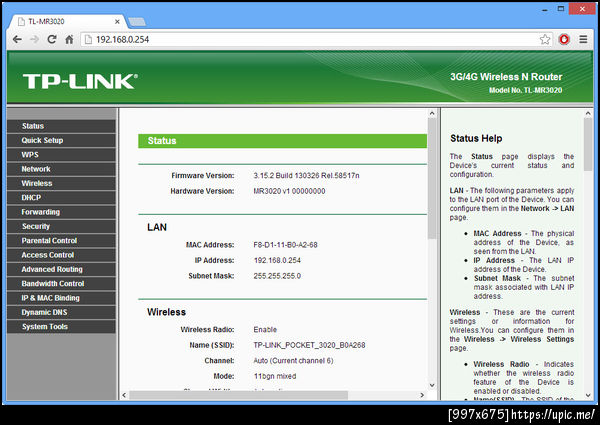
Task: Click the green Status section header
Action: coord(282,141)
